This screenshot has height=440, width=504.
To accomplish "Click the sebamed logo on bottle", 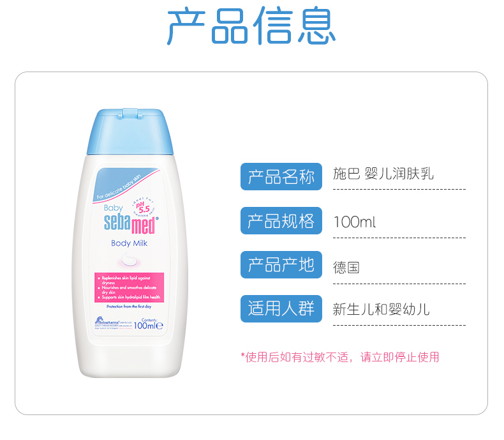I will (131, 224).
